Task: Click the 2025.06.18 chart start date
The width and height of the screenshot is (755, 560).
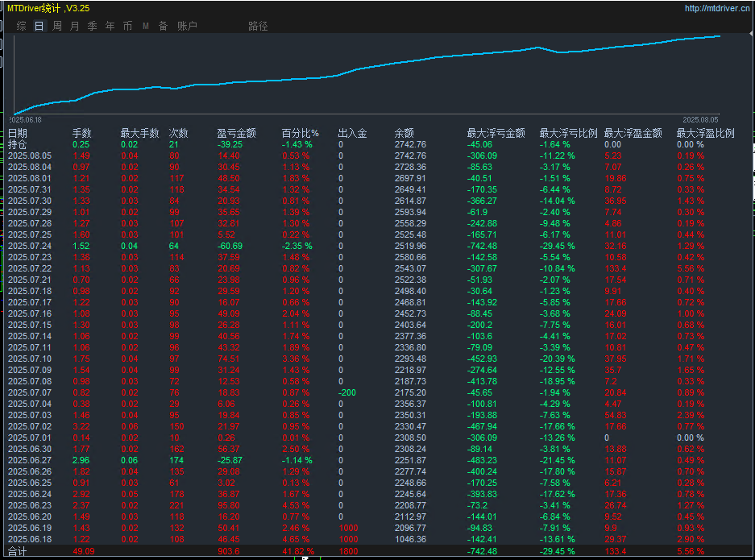Action: (26, 119)
